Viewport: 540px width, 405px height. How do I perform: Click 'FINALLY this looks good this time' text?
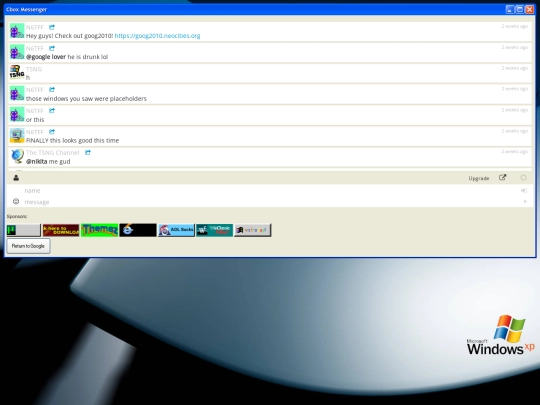point(72,141)
